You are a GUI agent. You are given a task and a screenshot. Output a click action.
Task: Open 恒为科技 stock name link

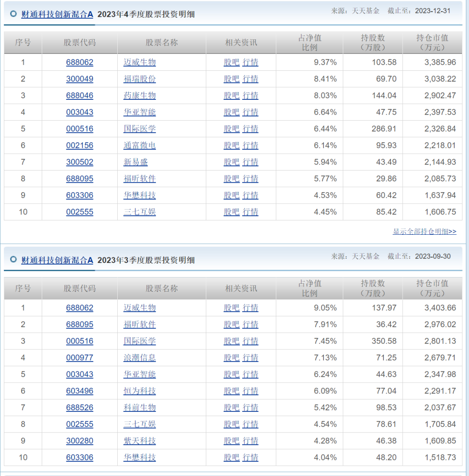[139, 391]
